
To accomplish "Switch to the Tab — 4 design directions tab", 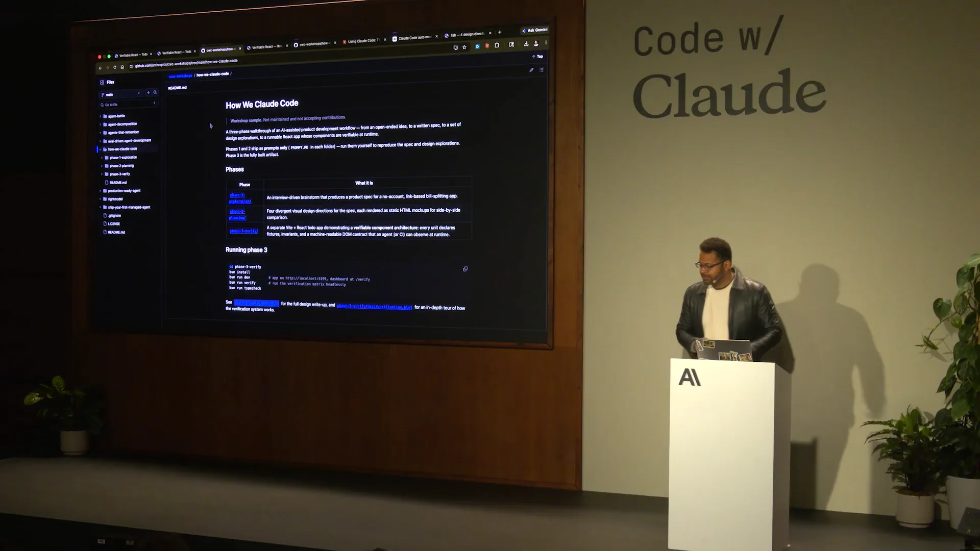I will click(x=464, y=35).
